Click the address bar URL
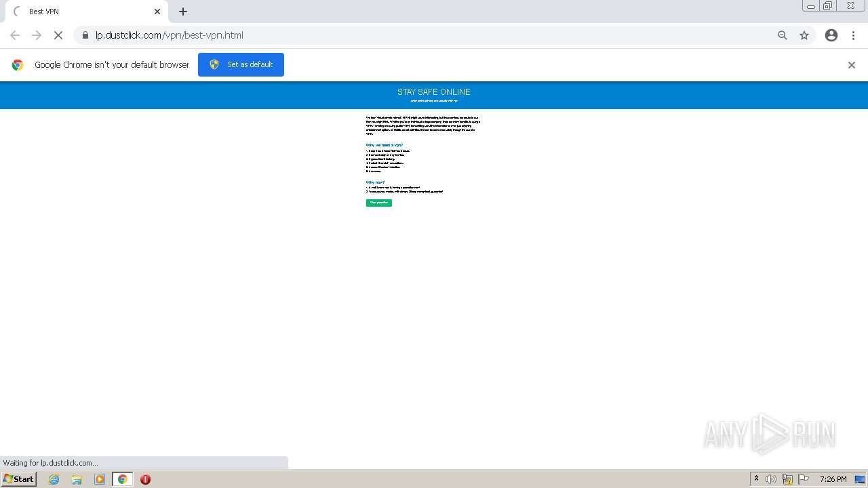This screenshot has height=488, width=868. (169, 35)
